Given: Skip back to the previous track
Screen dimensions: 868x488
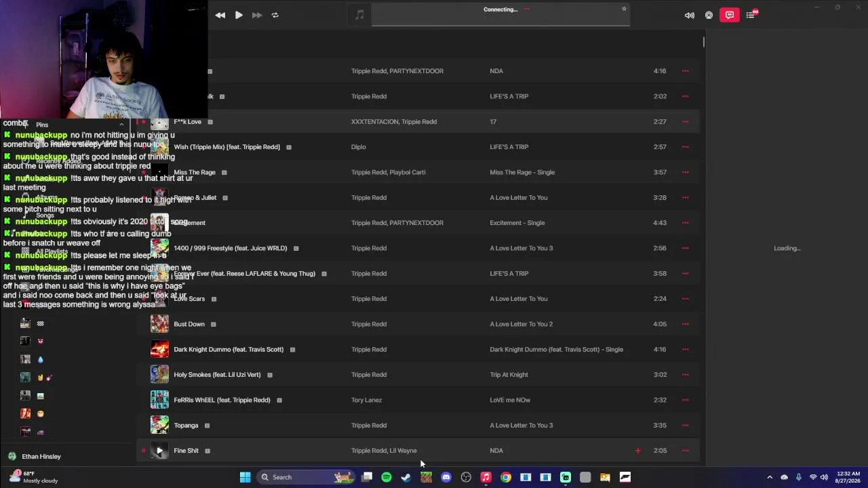Looking at the screenshot, I should coord(220,15).
